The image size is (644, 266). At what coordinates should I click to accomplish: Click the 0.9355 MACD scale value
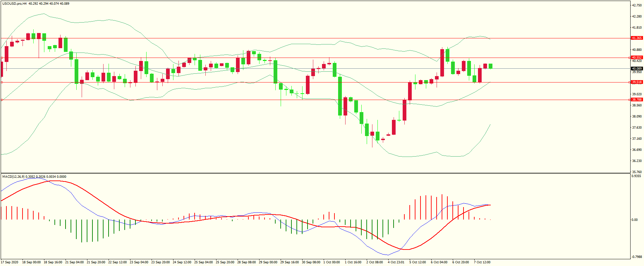[636, 176]
